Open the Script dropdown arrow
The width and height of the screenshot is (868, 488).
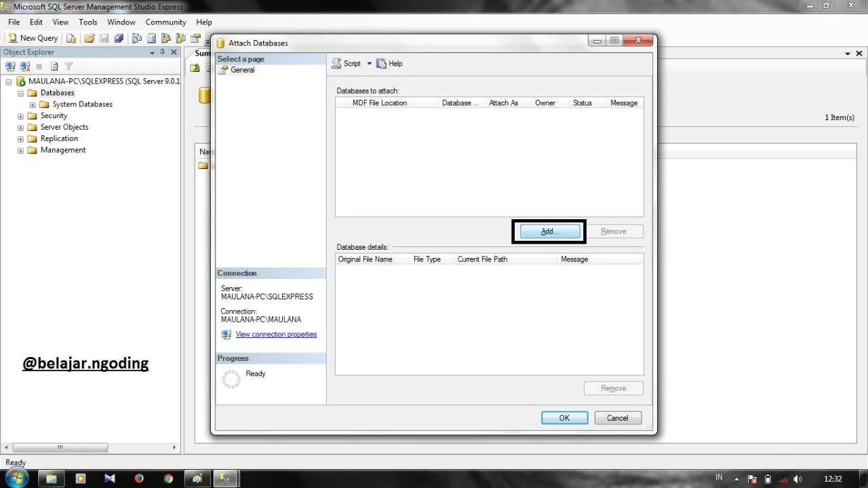[370, 63]
